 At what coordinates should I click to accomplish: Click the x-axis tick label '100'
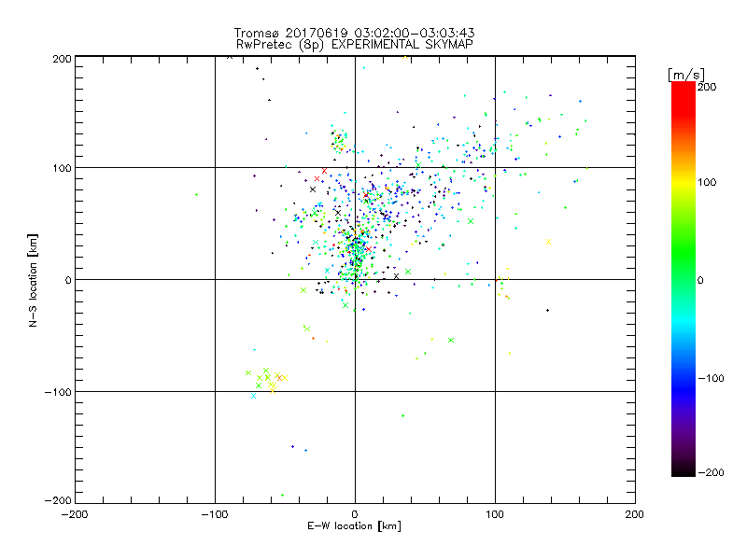pyautogui.click(x=495, y=514)
